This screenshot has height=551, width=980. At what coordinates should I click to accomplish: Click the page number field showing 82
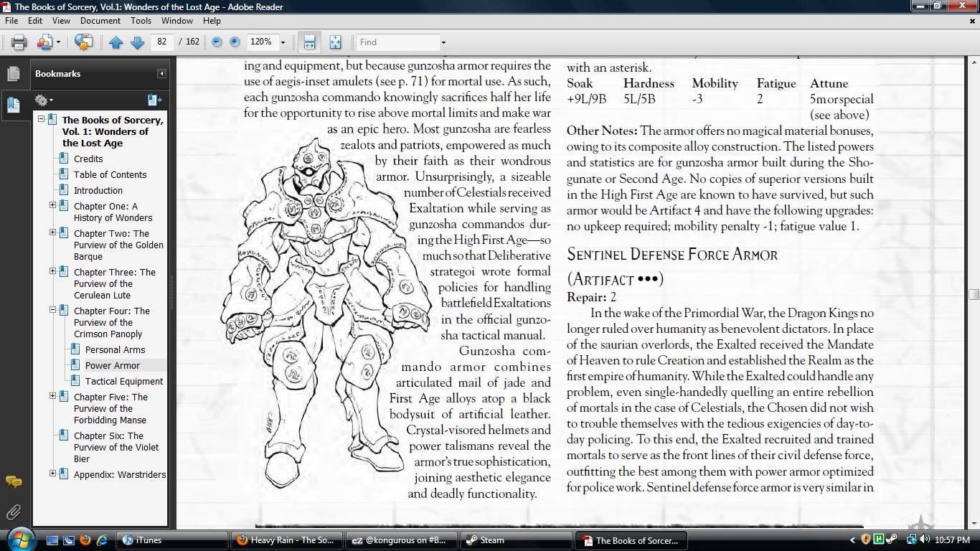coord(162,42)
